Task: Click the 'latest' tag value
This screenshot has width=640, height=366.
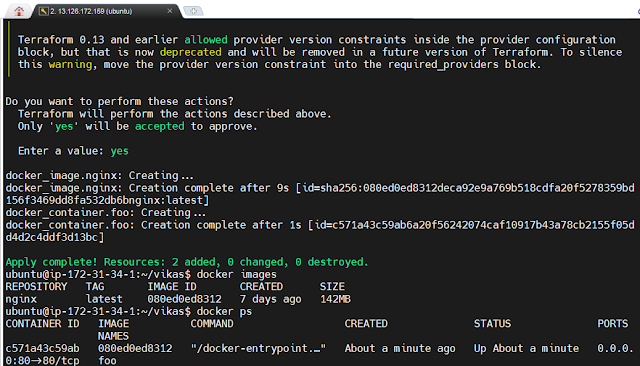Action: click(x=104, y=299)
